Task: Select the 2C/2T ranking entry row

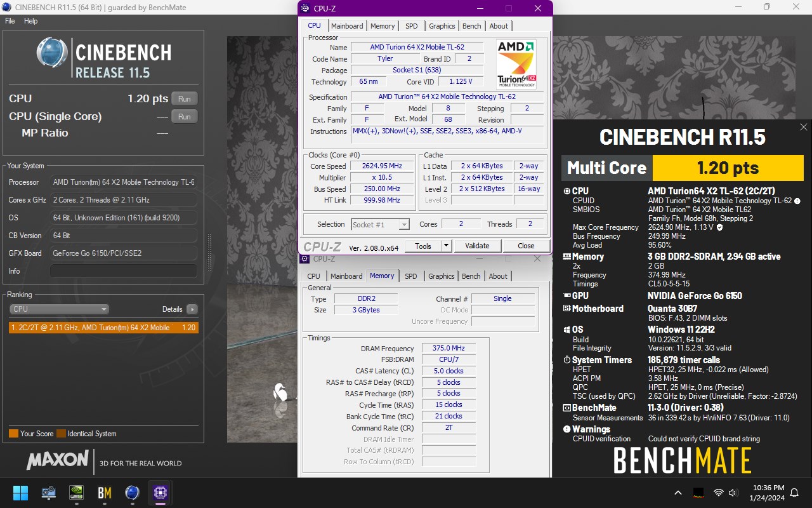Action: point(103,328)
